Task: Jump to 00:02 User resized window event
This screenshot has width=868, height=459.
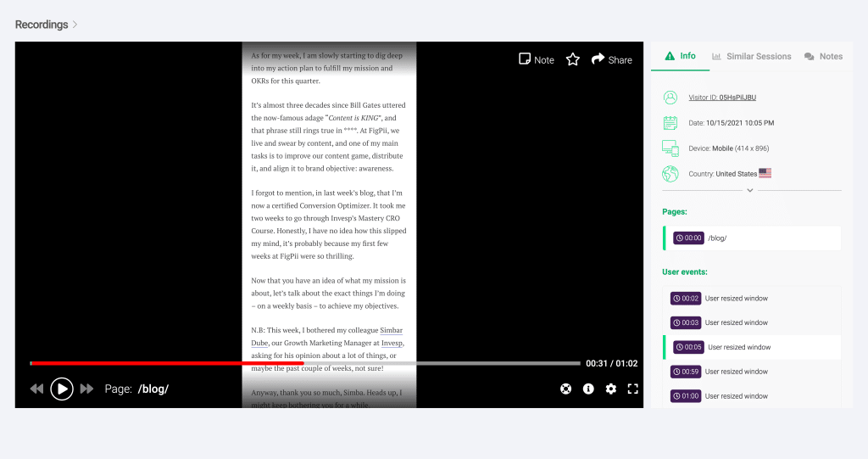Action: (x=752, y=299)
